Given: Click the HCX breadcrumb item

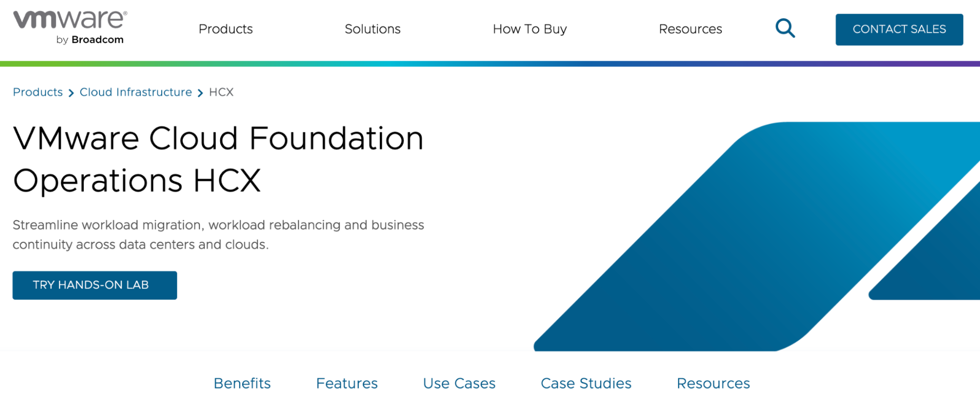Looking at the screenshot, I should (x=221, y=92).
